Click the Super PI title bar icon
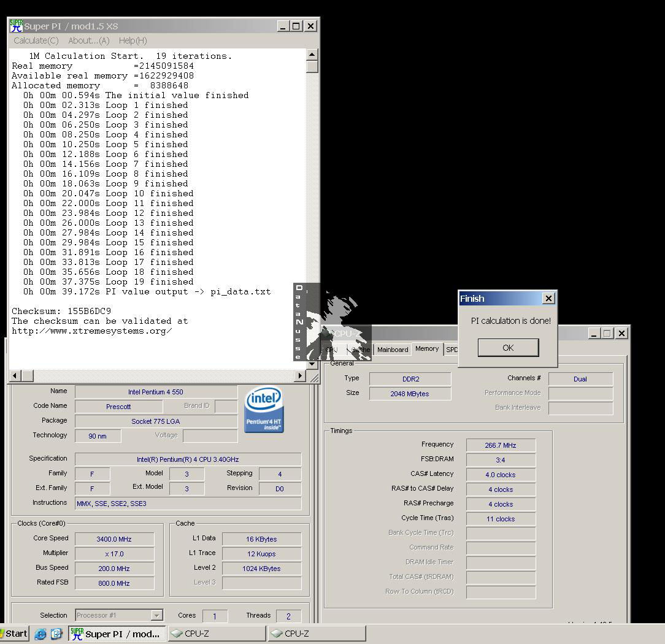Screen dimensions: 665x644 [16, 26]
